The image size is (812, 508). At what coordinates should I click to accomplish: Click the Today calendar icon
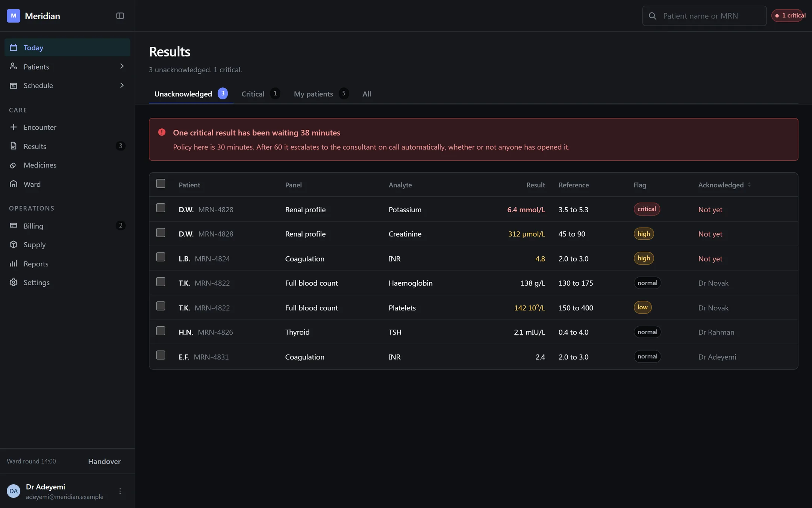[14, 48]
